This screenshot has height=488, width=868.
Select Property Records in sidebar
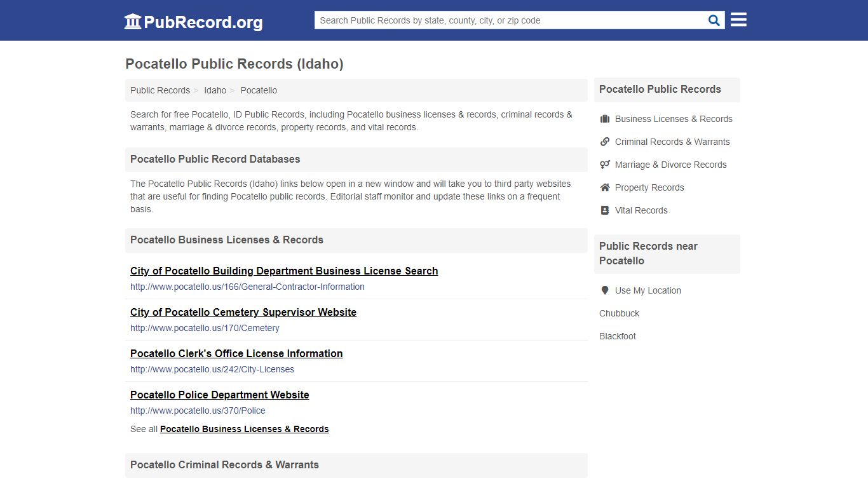coord(649,187)
